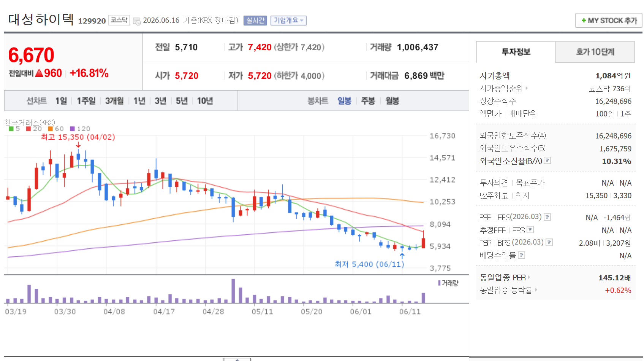Open the 동일업종 PER link
Viewport: 644px width, 361px height.
click(x=505, y=277)
